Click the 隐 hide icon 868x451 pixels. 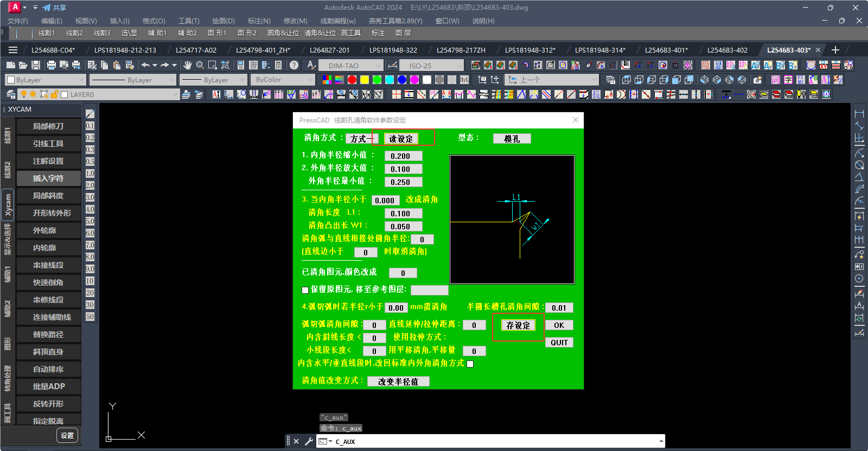coord(706,65)
